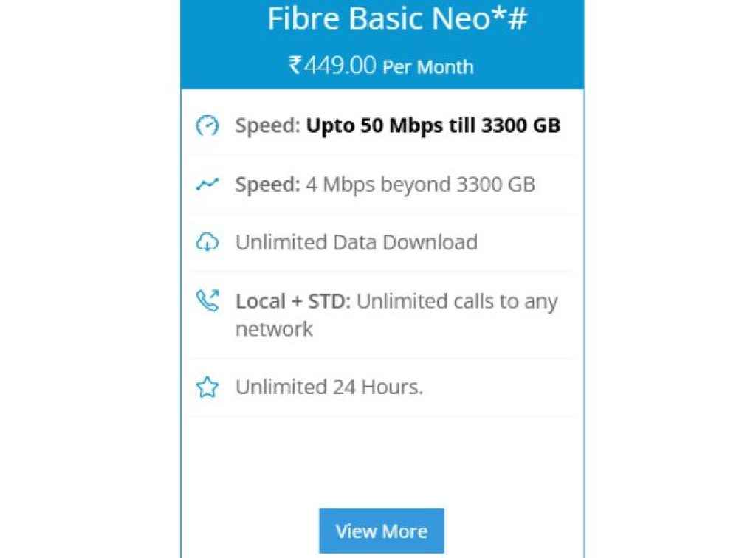Viewport: 756px width, 558px height.
Task: Select the 4 Mbps beyond 3300 GB row
Action: [x=384, y=185]
